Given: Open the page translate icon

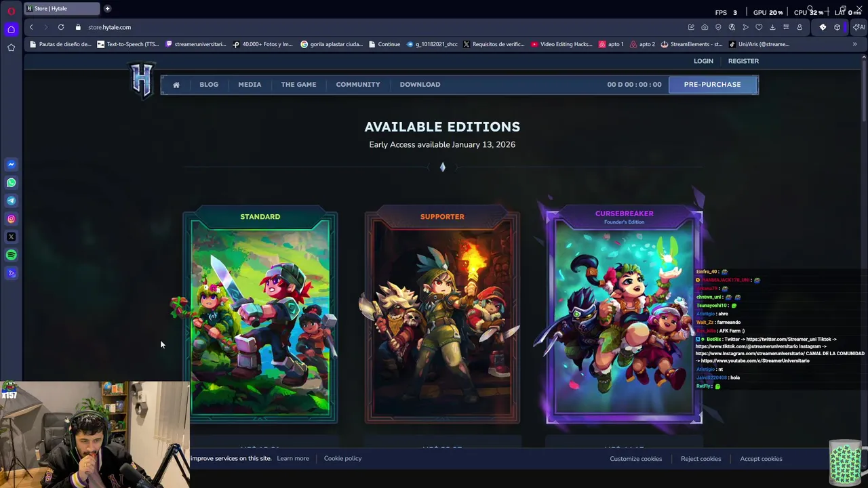Looking at the screenshot, I should (x=732, y=27).
